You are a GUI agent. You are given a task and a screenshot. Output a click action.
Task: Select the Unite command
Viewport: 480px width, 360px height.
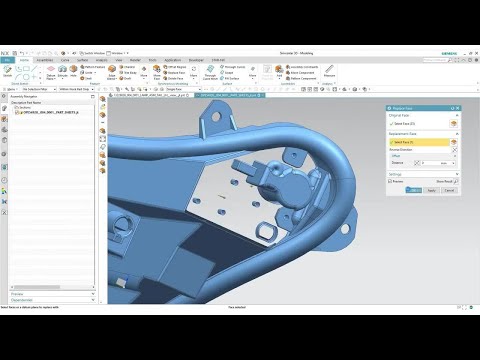point(87,73)
